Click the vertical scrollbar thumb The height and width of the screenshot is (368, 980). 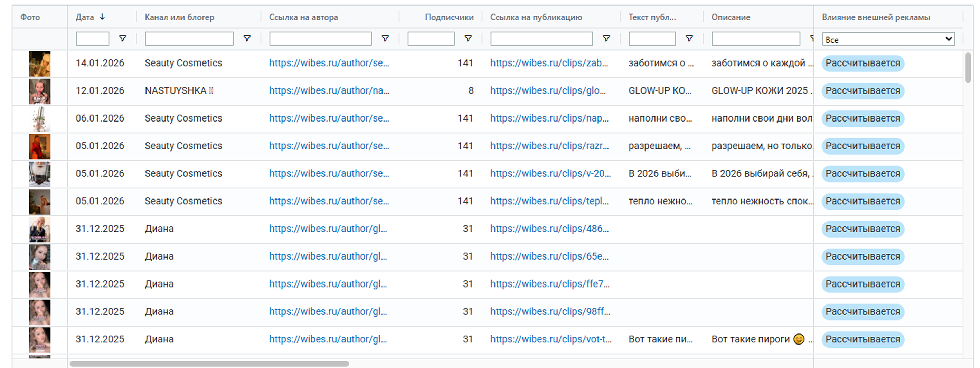[x=968, y=68]
